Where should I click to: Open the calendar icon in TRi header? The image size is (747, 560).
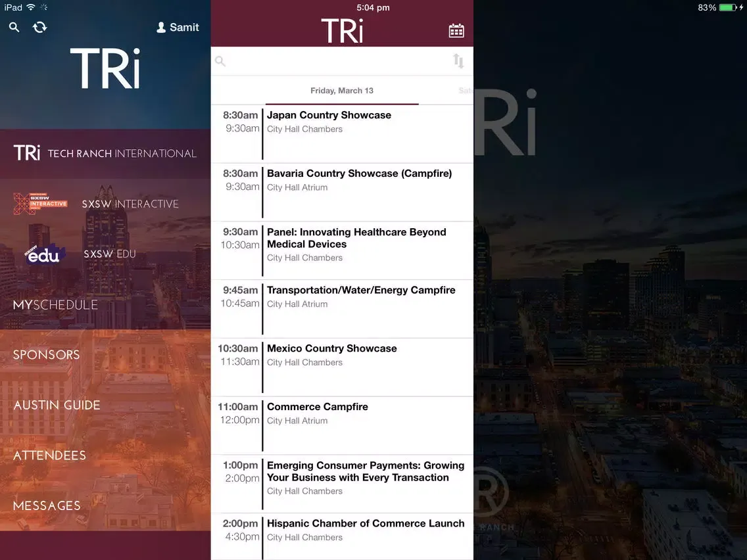point(456,30)
